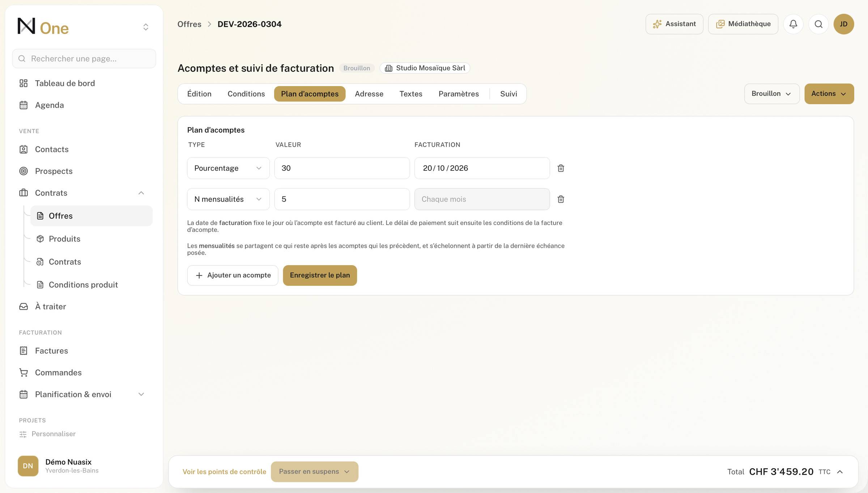Delete the Pourcentage acompte row
This screenshot has height=493, width=868.
561,168
